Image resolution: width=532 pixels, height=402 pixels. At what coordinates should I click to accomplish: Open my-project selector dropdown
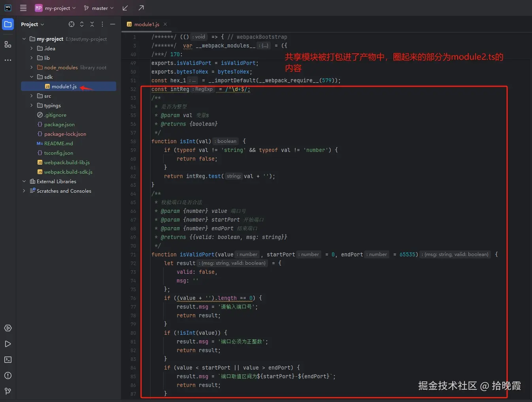tap(55, 8)
